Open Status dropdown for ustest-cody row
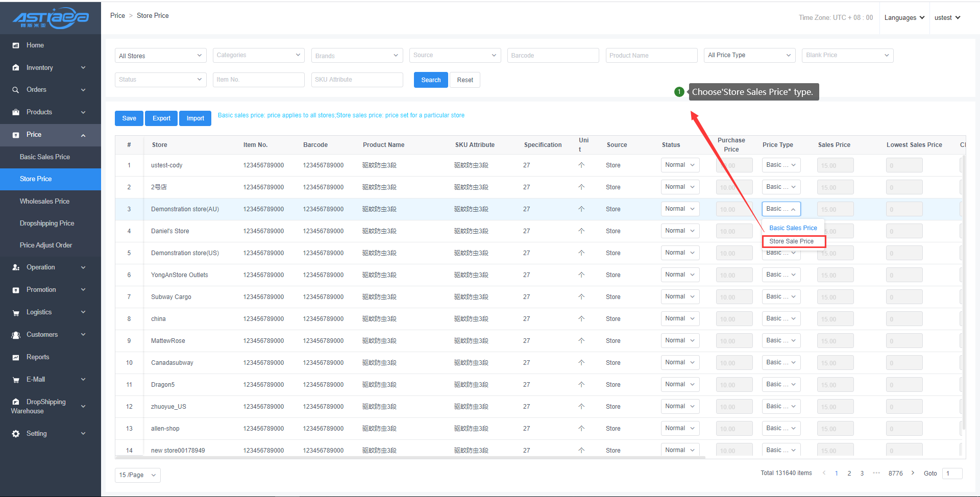980x497 pixels. point(680,165)
